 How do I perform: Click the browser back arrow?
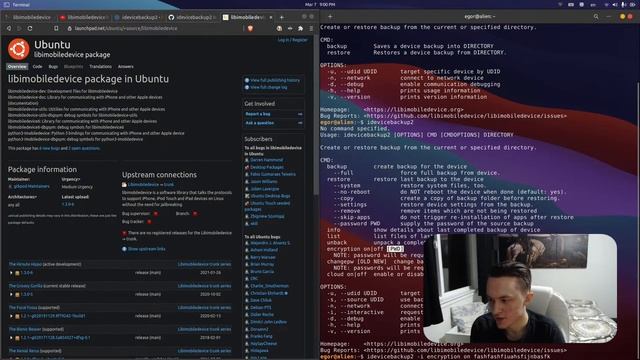pos(9,28)
